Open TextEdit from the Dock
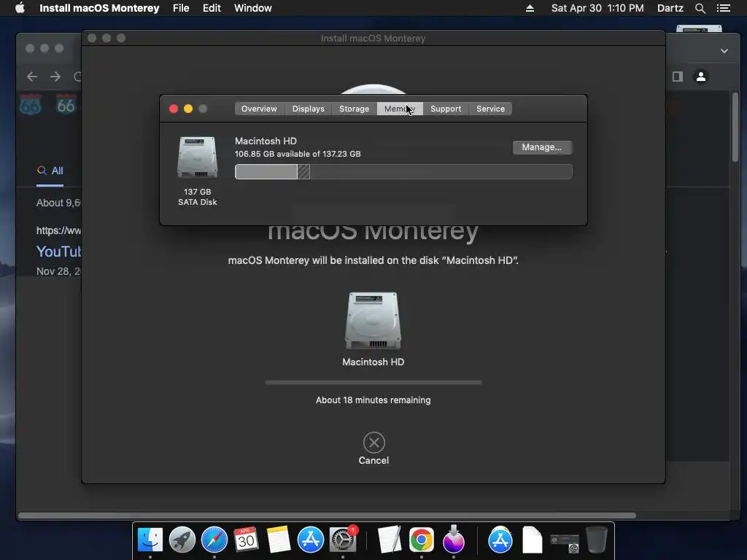Screen dimensions: 747x560 (x=390, y=540)
